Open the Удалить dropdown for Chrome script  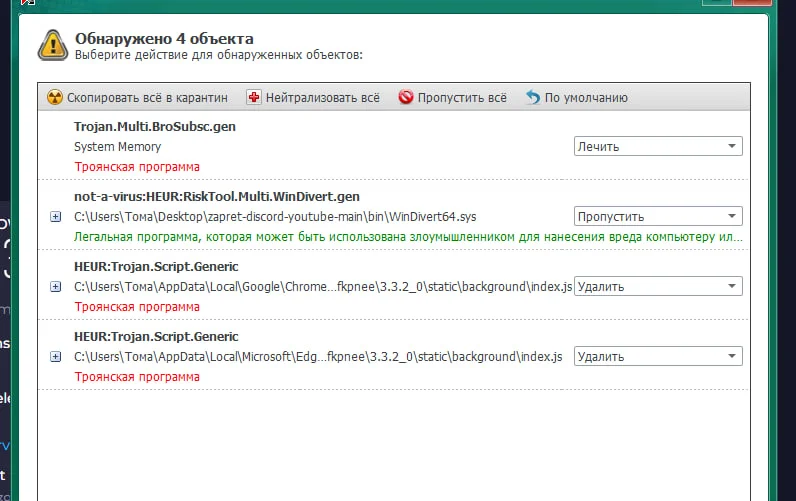(658, 286)
